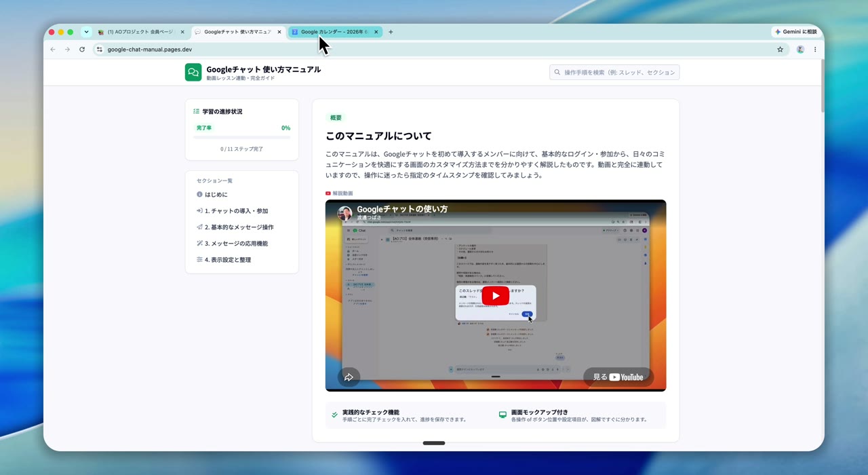Focus the 操作手順を検索 search field
The width and height of the screenshot is (868, 475).
pos(614,72)
